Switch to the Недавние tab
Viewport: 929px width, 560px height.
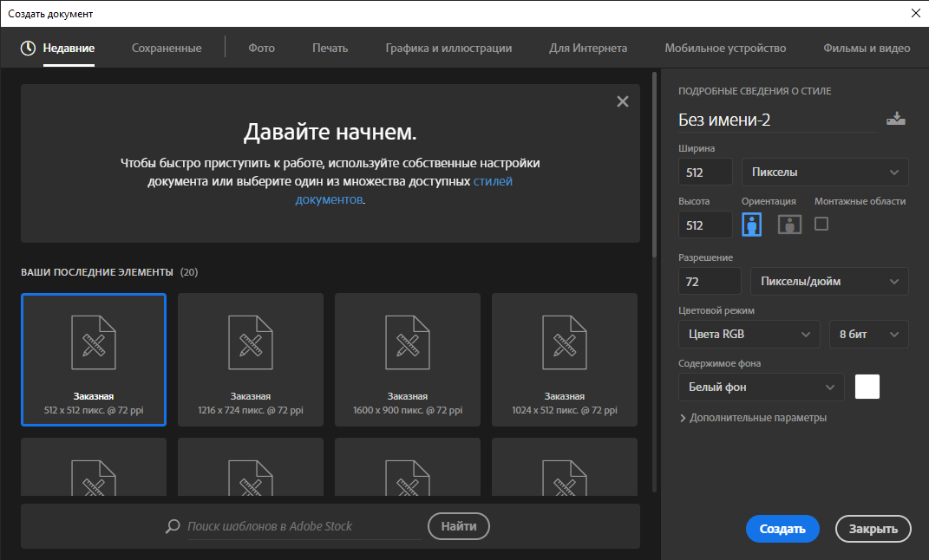pyautogui.click(x=69, y=48)
